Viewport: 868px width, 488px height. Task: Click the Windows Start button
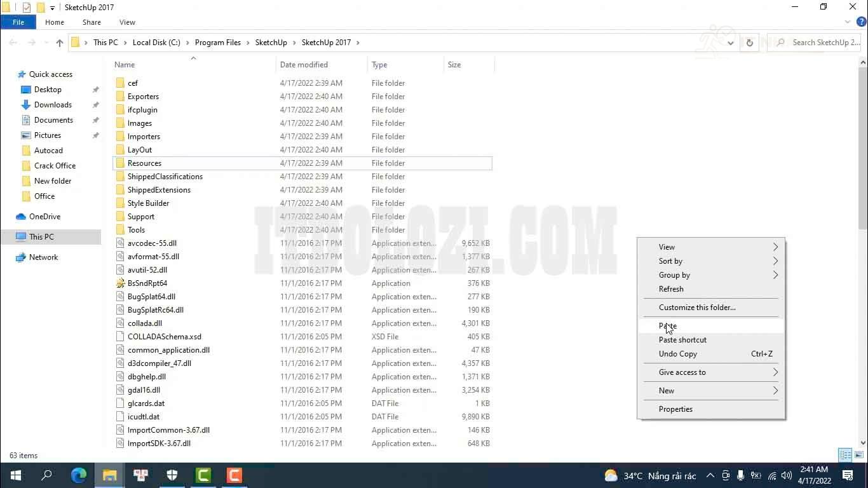[x=16, y=475]
